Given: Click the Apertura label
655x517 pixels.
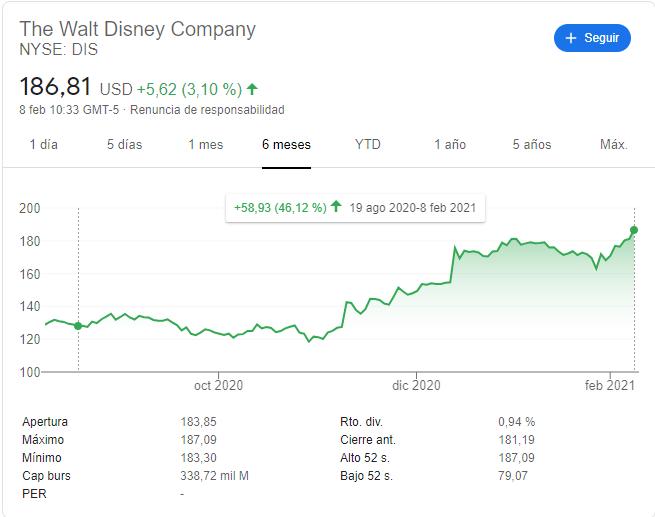Looking at the screenshot, I should (x=45, y=422).
